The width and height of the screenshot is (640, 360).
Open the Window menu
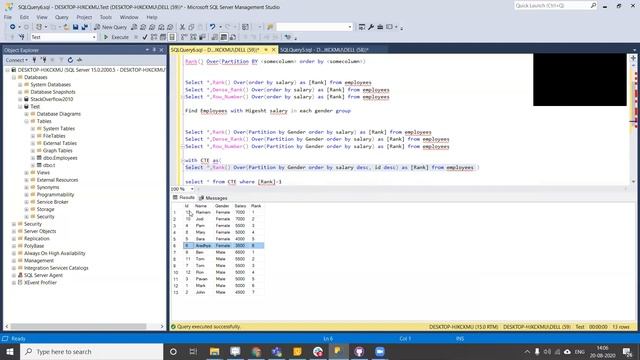pos(129,17)
